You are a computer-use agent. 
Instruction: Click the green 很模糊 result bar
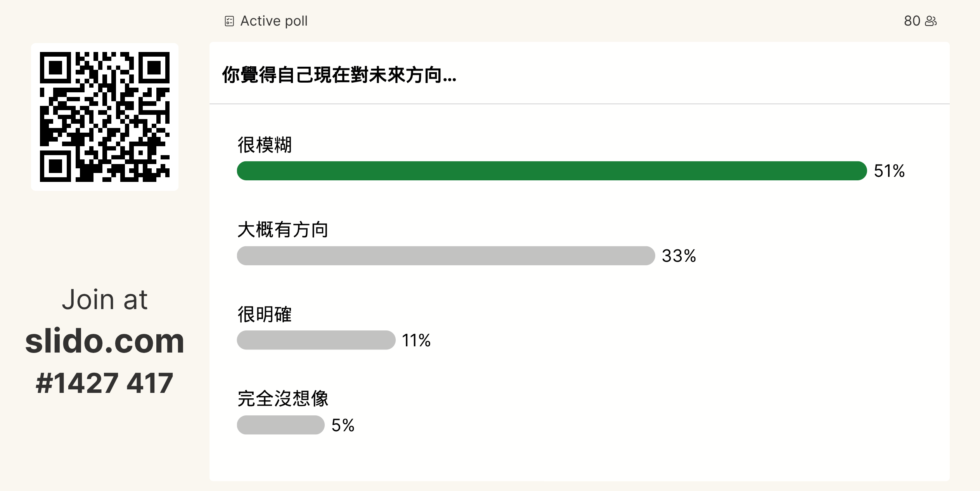click(x=552, y=171)
